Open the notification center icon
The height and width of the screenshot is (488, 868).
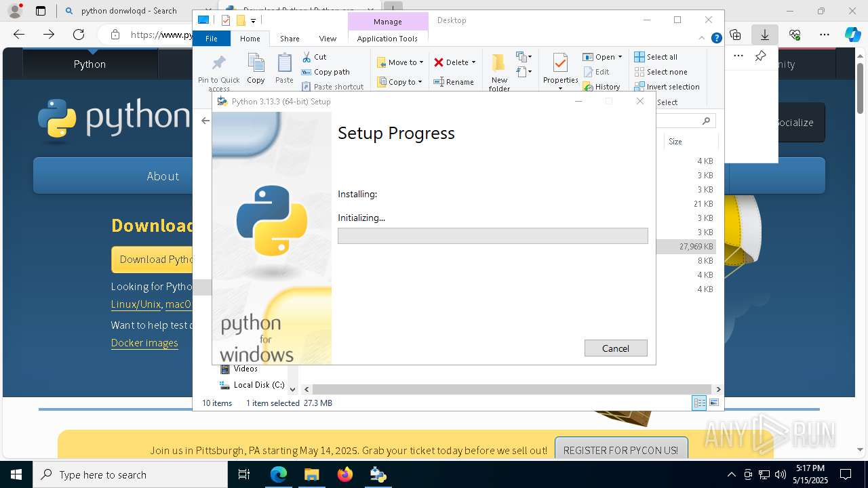(x=846, y=474)
